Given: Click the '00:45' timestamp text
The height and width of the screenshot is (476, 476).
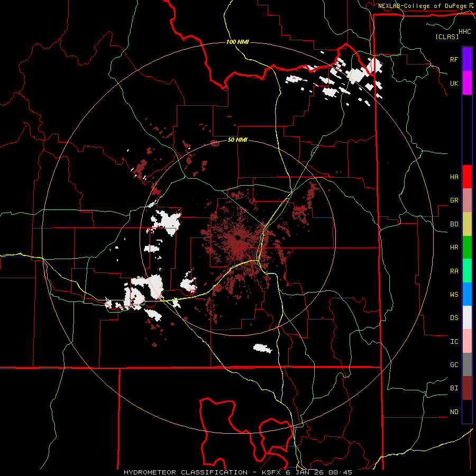Looking at the screenshot, I should pyautogui.click(x=341, y=472).
